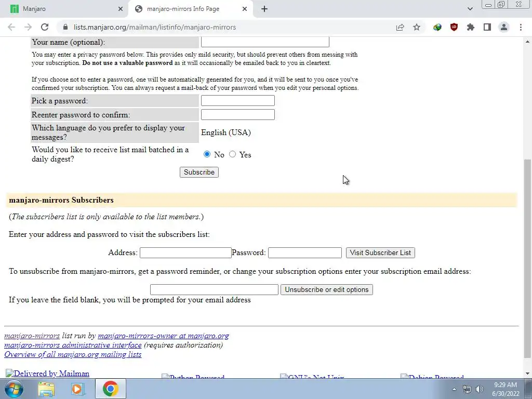Open the volume speaker tray icon

pyautogui.click(x=480, y=389)
